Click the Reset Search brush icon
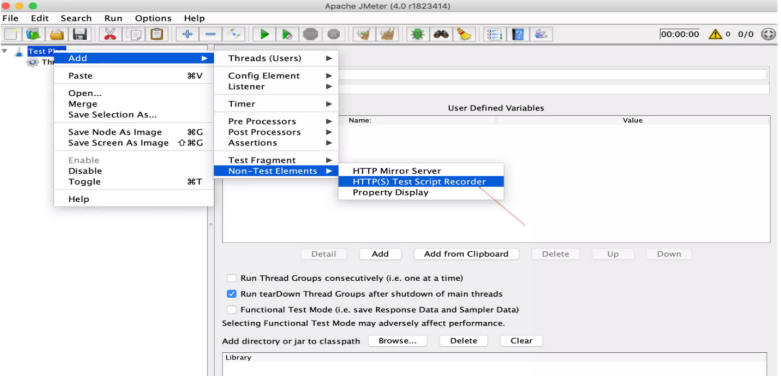The height and width of the screenshot is (376, 781). 464,34
